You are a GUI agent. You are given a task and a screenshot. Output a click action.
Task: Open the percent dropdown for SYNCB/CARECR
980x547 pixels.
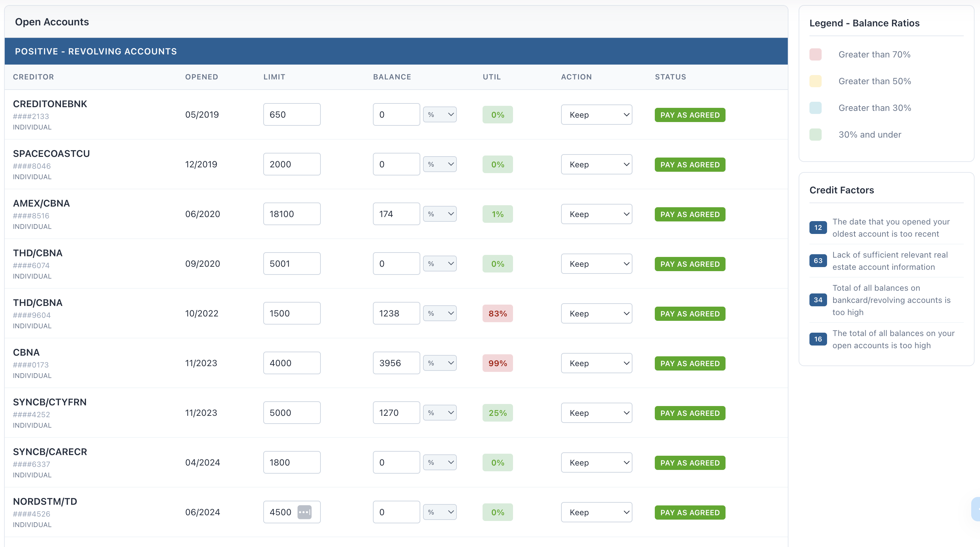click(x=440, y=462)
